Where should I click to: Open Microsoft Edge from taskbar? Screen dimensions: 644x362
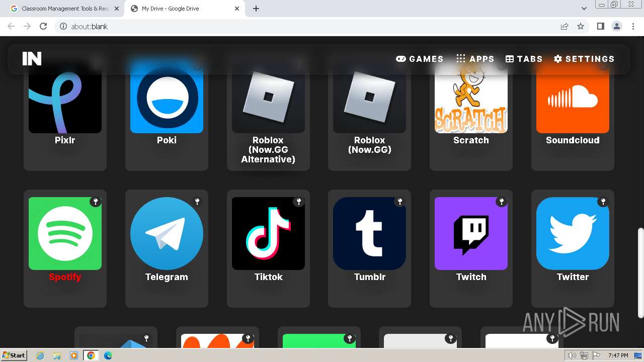tap(108, 355)
